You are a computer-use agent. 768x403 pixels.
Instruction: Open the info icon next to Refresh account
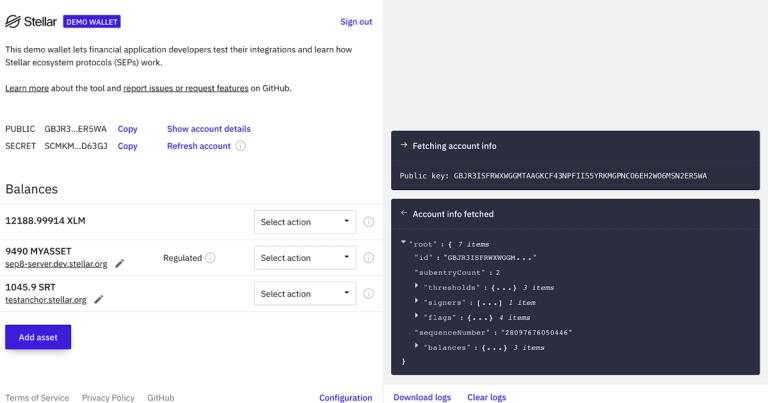(241, 146)
